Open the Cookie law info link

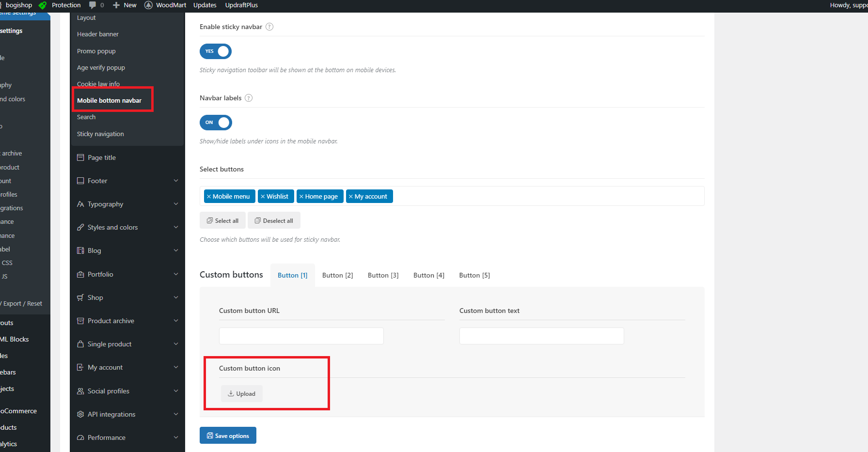click(98, 84)
